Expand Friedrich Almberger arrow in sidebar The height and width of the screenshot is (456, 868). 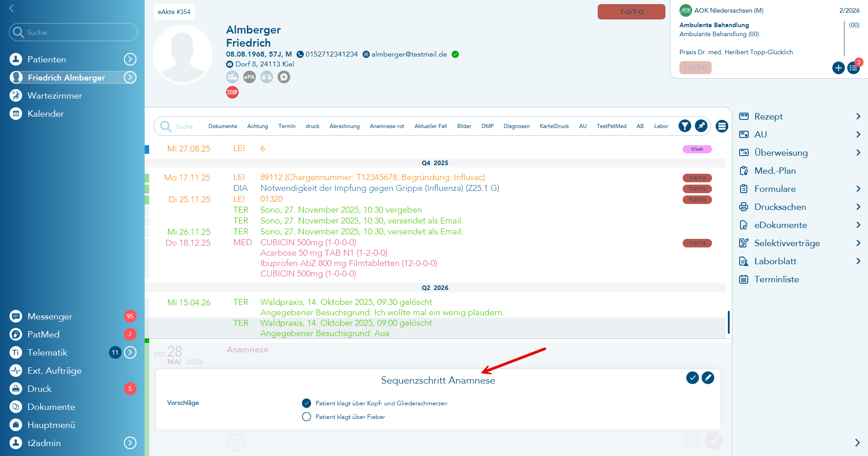pyautogui.click(x=130, y=77)
